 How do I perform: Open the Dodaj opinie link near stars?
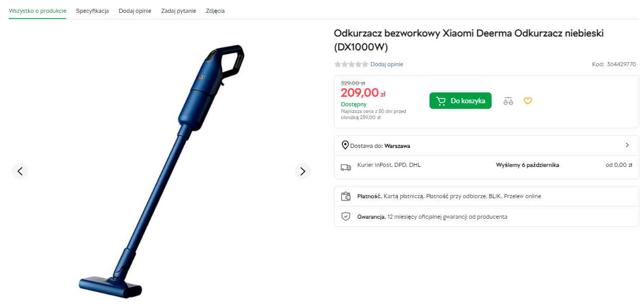coord(387,64)
